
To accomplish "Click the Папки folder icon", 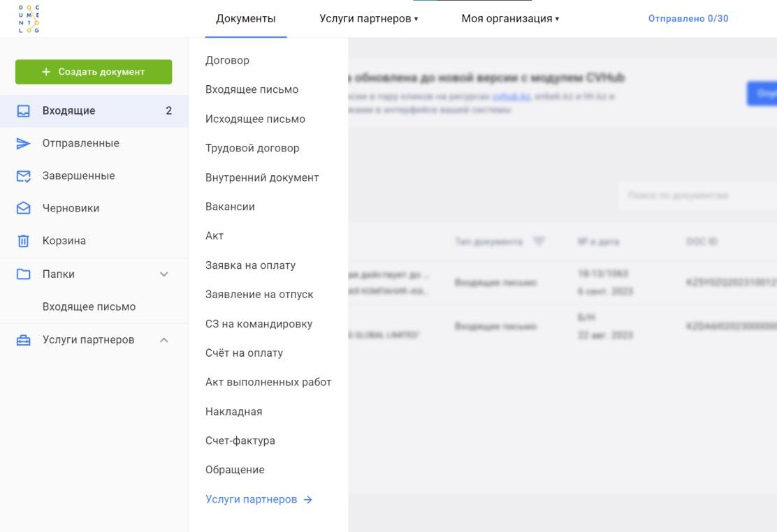I will pos(24,274).
